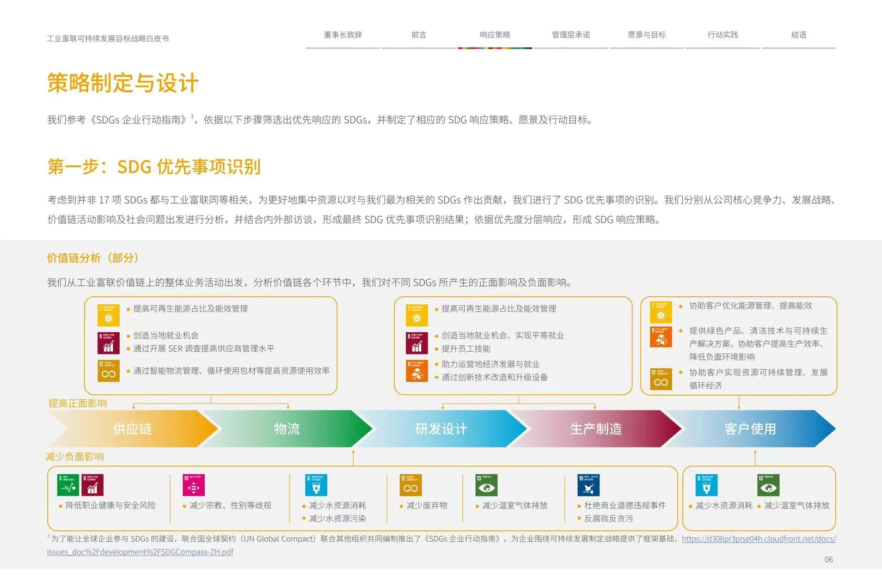Click the bullet 杜绝商业道德违规事件
The height and width of the screenshot is (588, 882).
point(622,506)
